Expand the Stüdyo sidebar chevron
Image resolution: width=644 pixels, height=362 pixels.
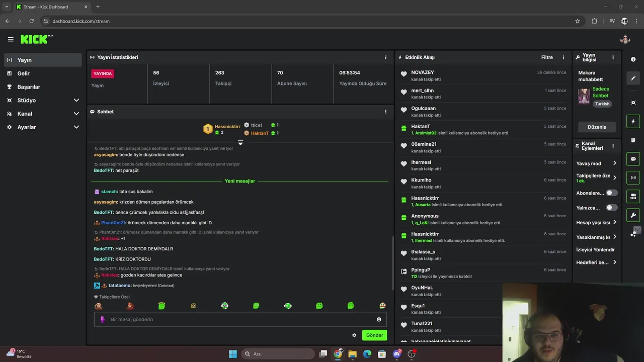pyautogui.click(x=76, y=101)
